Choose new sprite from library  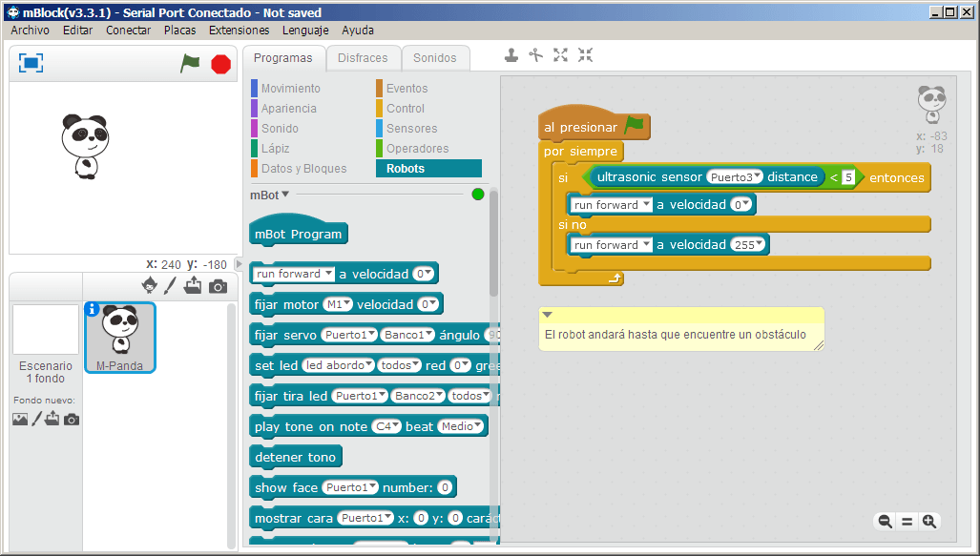click(x=150, y=285)
